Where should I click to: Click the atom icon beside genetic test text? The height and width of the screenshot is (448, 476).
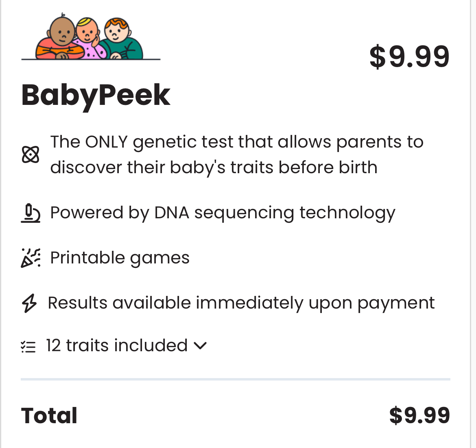pos(31,155)
